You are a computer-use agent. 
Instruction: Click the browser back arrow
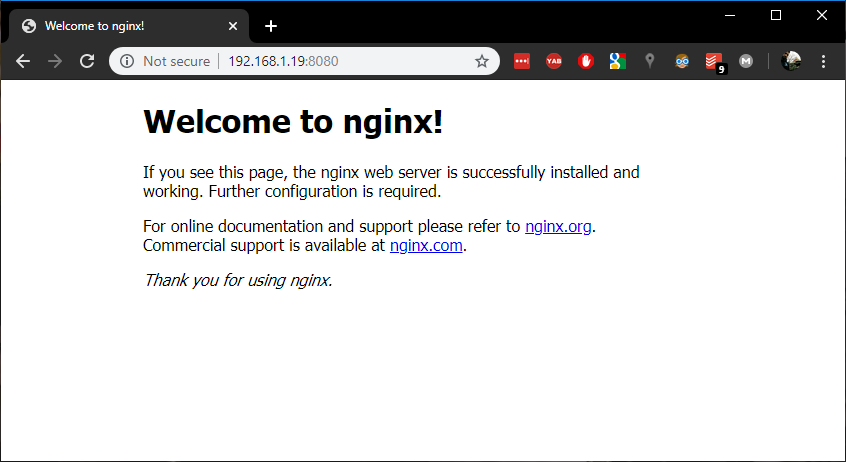click(x=23, y=61)
